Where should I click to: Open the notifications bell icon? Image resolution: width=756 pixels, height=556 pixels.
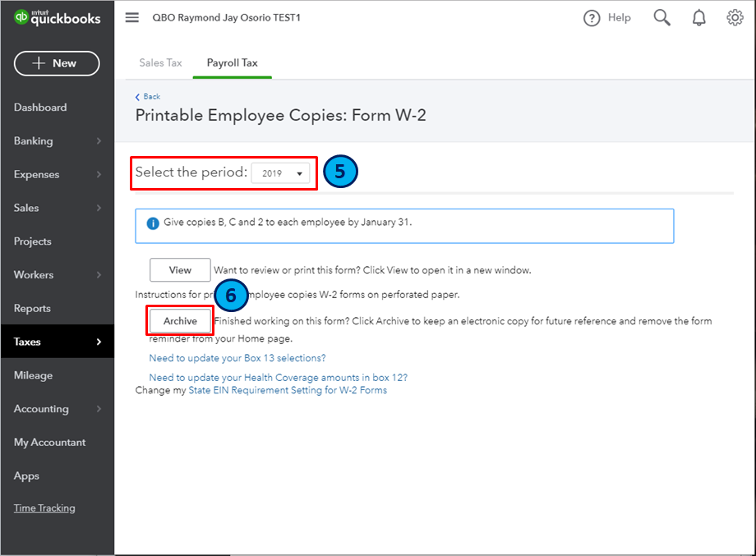pyautogui.click(x=699, y=18)
